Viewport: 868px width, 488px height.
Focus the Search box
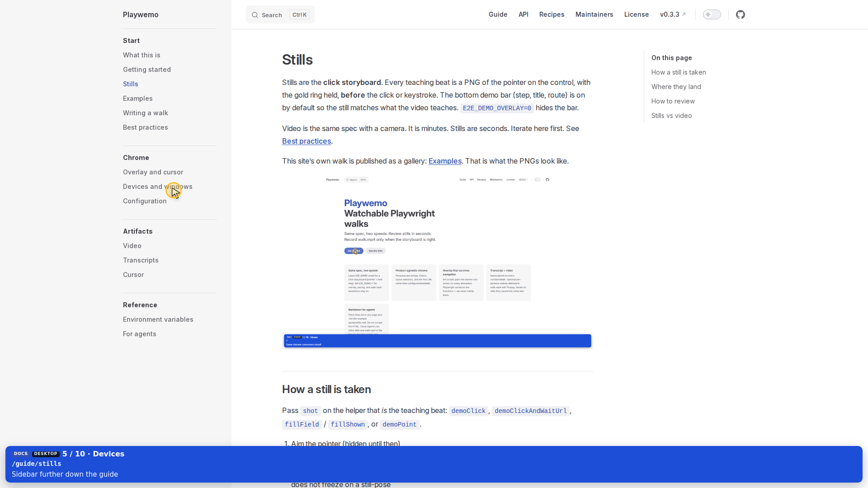click(280, 15)
